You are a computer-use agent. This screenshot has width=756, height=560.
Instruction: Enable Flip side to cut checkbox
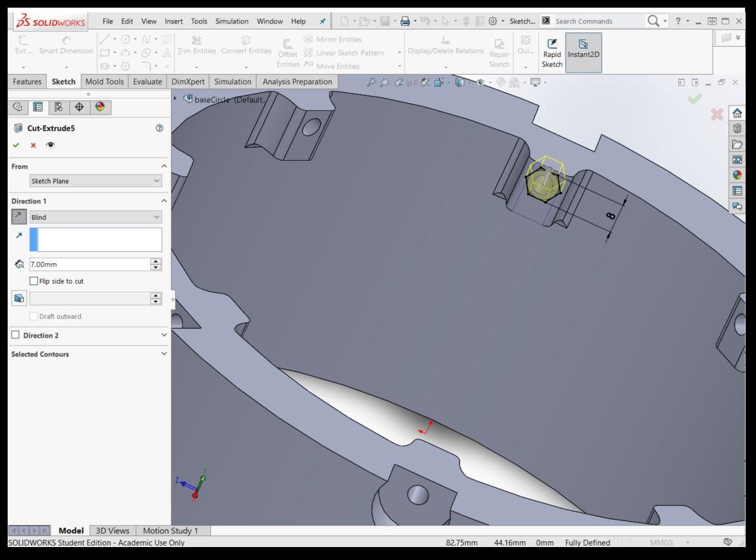tap(34, 281)
